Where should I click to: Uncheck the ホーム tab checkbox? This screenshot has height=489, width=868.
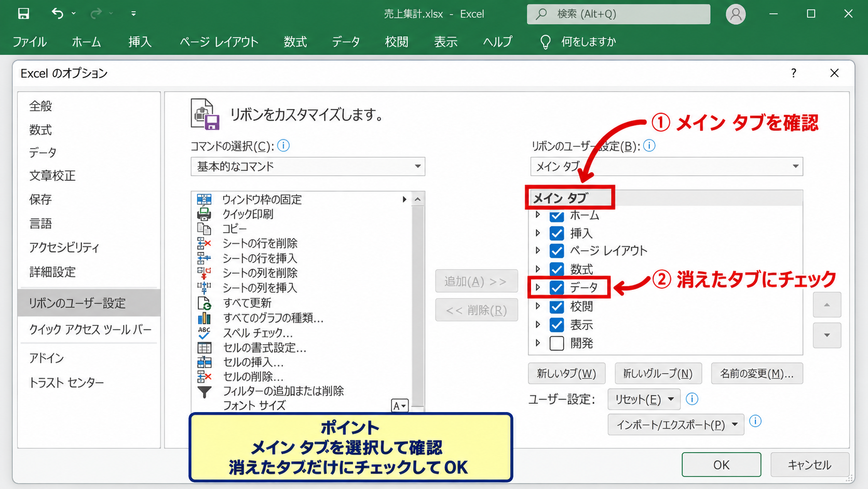[x=557, y=215]
